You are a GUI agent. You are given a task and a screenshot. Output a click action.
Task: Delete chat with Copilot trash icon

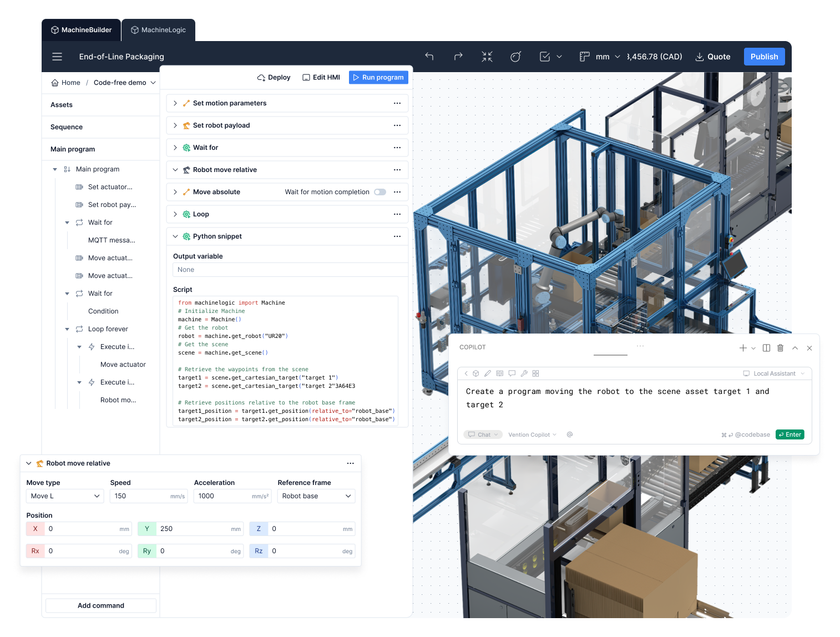tap(780, 348)
